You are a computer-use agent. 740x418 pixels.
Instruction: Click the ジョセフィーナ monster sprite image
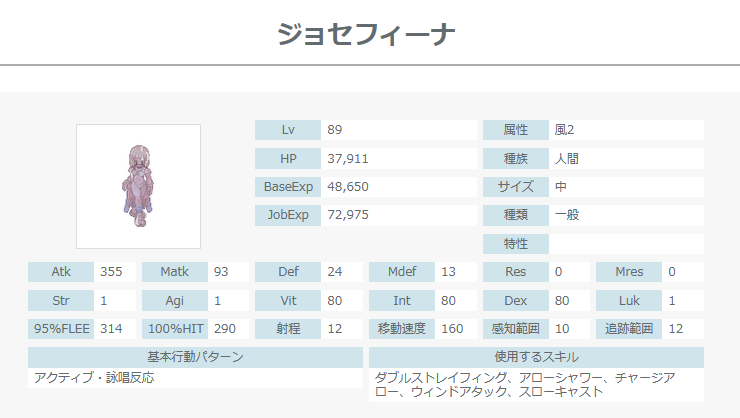point(138,186)
